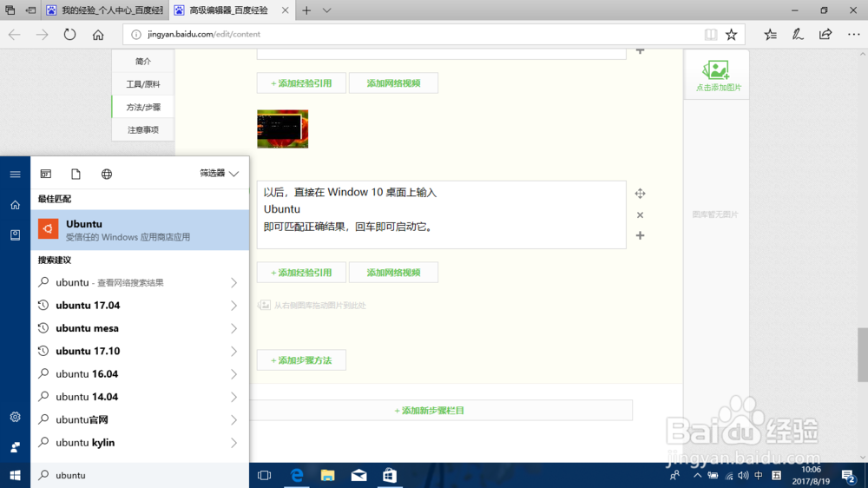
Task: Open File Explorer on taskbar
Action: pyautogui.click(x=328, y=475)
